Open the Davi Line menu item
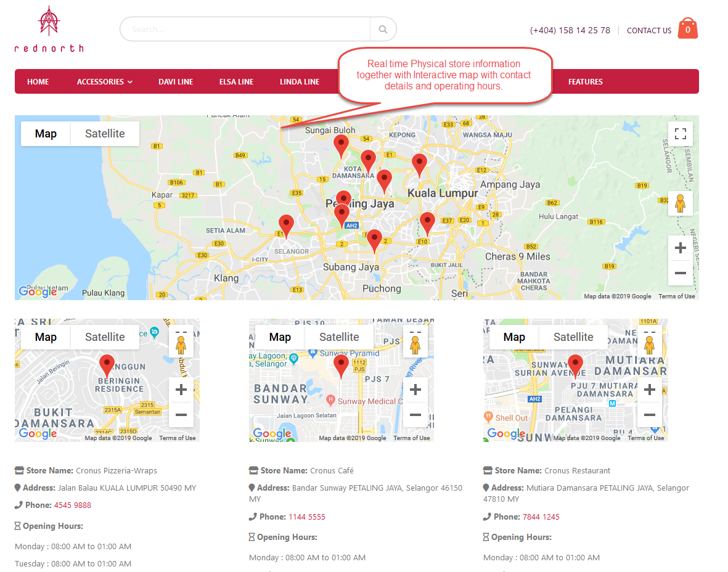728x572 pixels. [x=176, y=82]
